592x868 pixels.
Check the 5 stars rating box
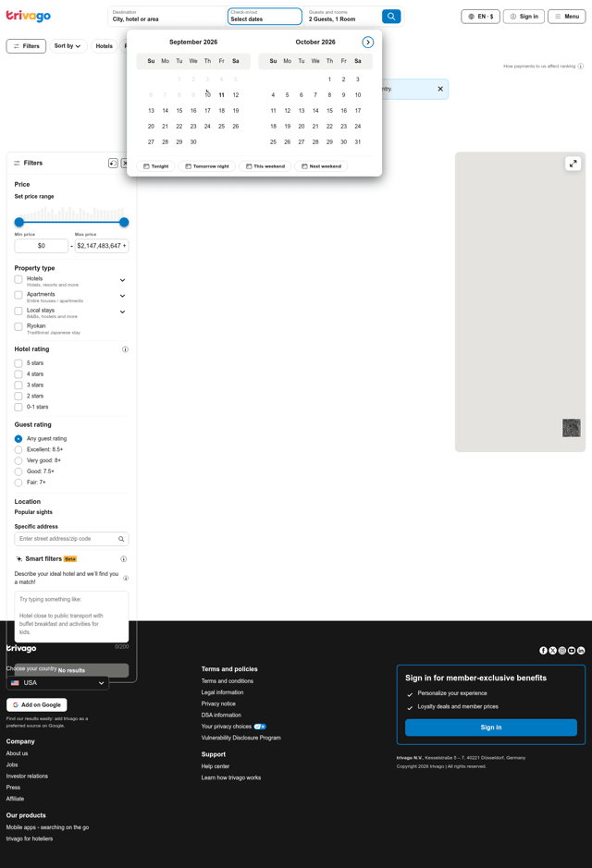[x=18, y=363]
